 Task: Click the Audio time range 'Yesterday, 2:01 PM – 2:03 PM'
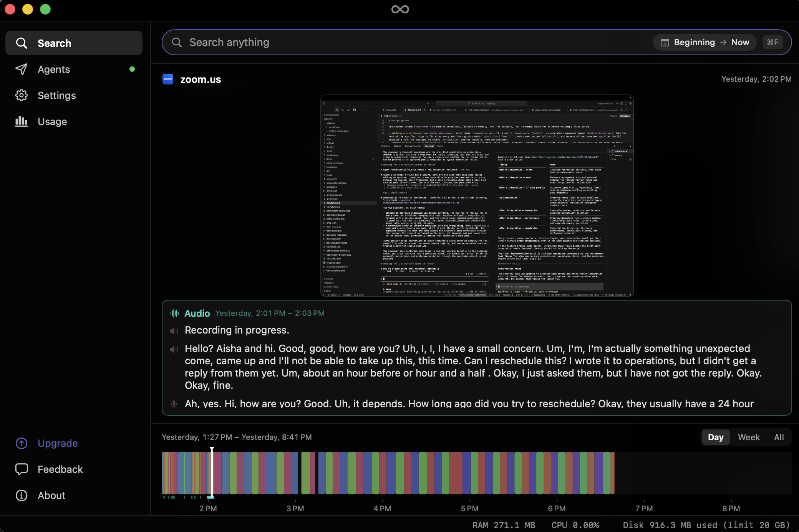click(270, 313)
